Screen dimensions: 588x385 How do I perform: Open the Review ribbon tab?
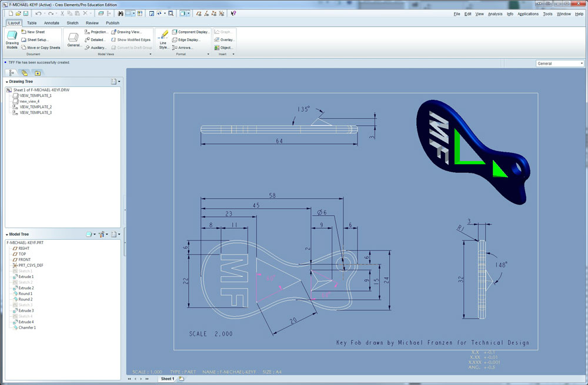92,23
